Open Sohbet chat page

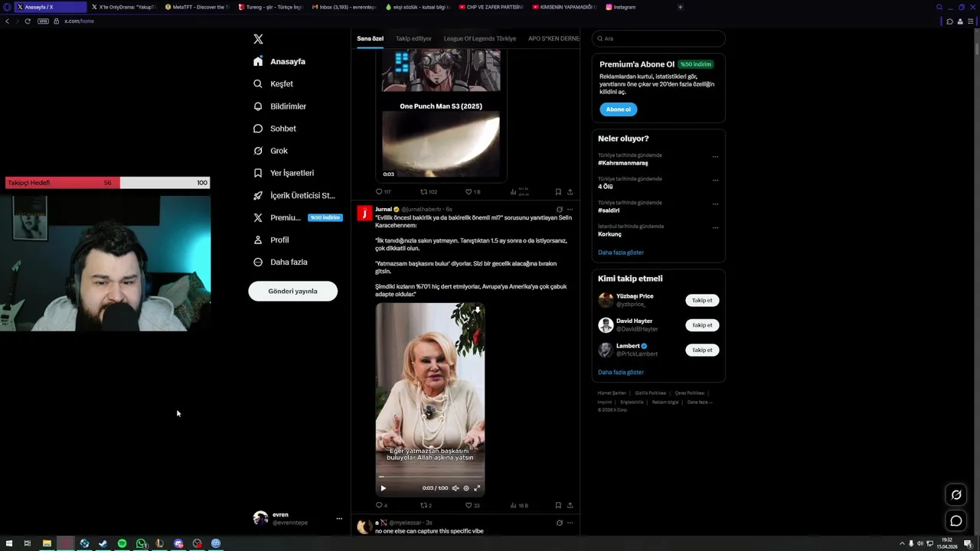275,129
